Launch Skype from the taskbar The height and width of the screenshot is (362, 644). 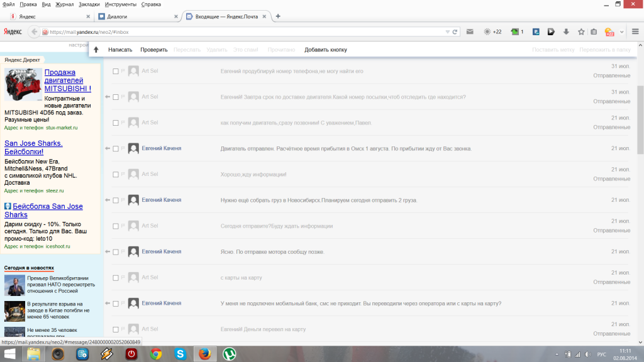[x=181, y=354]
